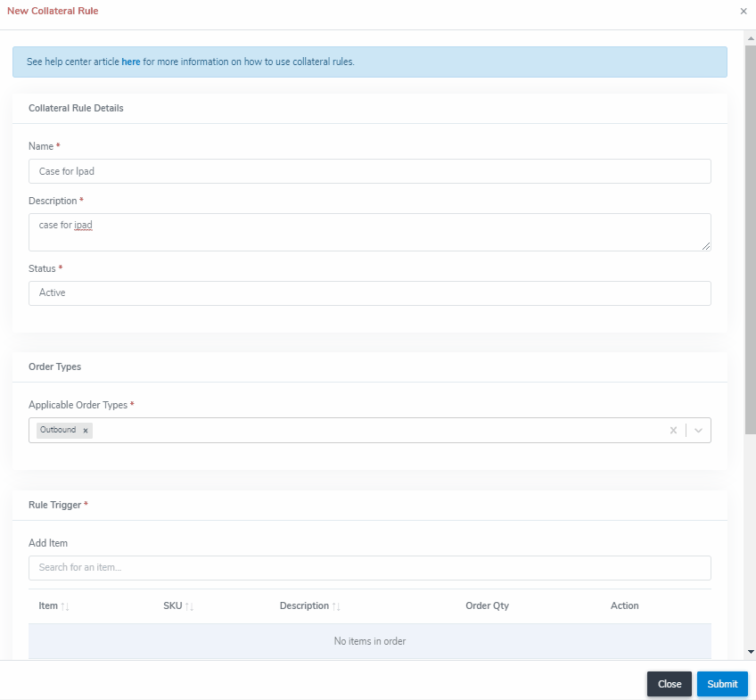Viewport: 756px width, 700px height.
Task: Click the Action column header
Action: click(x=624, y=606)
